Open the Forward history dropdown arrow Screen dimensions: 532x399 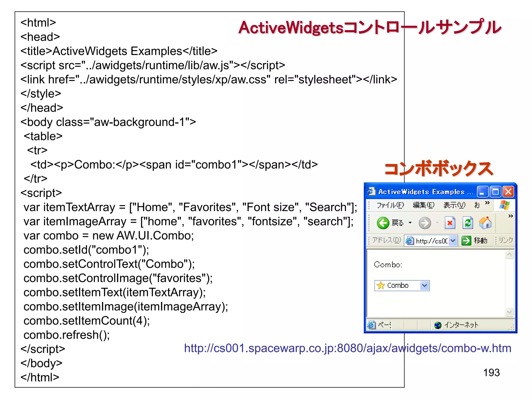pyautogui.click(x=437, y=223)
